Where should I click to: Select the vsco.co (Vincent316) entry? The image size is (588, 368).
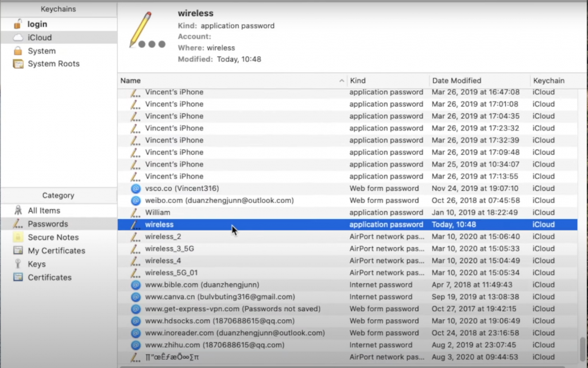click(x=347, y=189)
